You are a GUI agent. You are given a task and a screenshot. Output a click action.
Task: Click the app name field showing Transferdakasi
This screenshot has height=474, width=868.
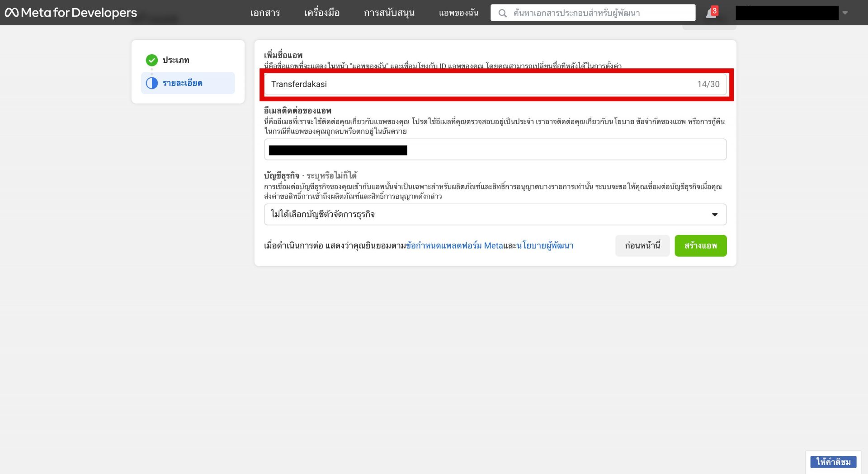pyautogui.click(x=452, y=84)
